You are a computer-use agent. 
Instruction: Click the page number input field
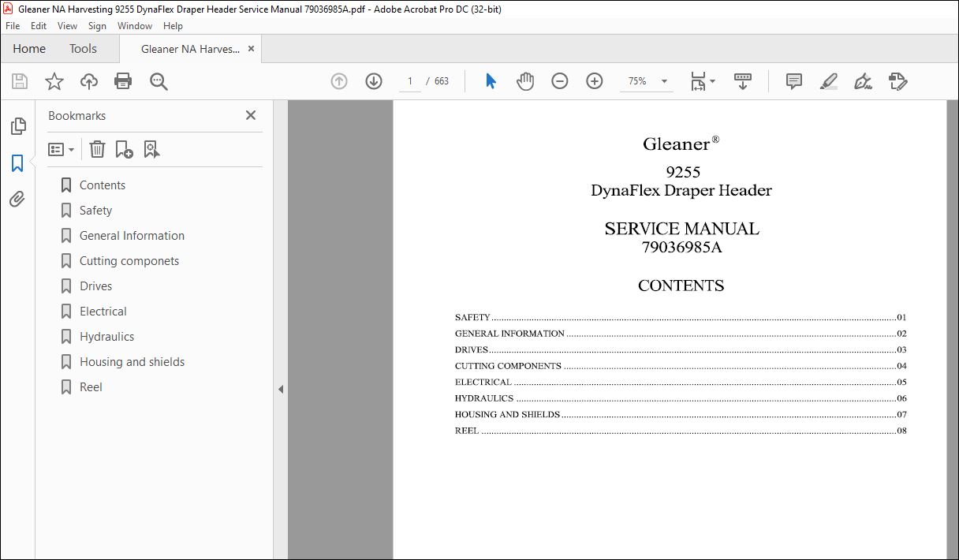click(x=410, y=81)
